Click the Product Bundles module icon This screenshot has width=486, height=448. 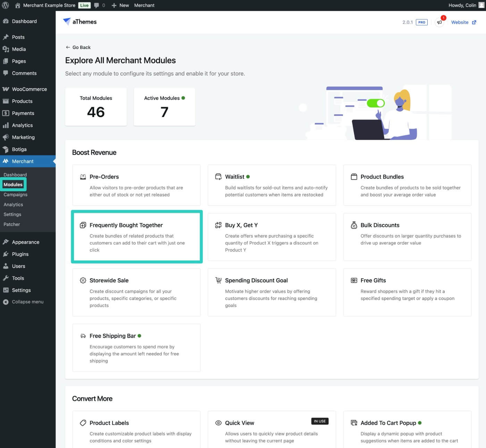tap(354, 177)
